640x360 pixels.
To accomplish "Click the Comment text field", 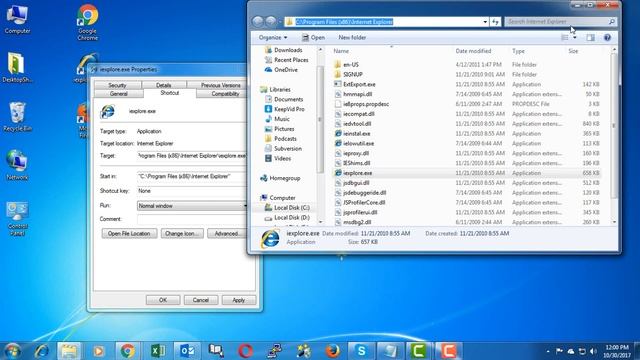I will 192,219.
